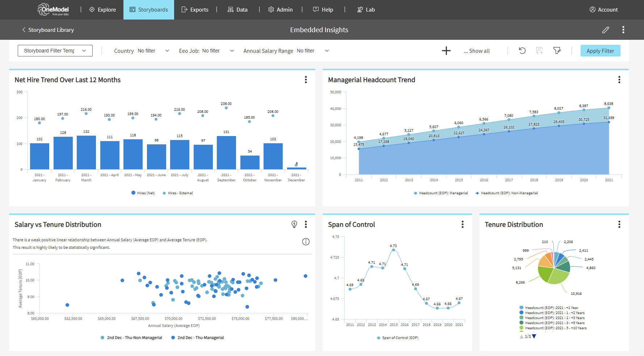Open the Annual Salary Range dropdown

point(327,51)
